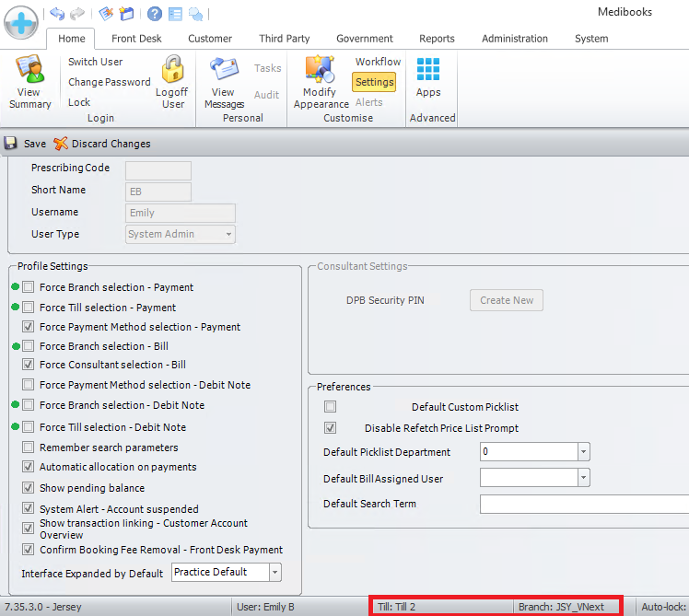Viewport: 689px width, 616px height.
Task: Open the Apps grid icon
Action: [x=428, y=70]
